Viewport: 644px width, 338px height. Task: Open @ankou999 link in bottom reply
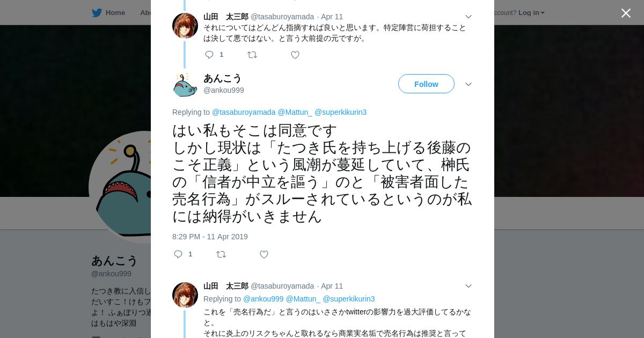[x=263, y=299]
